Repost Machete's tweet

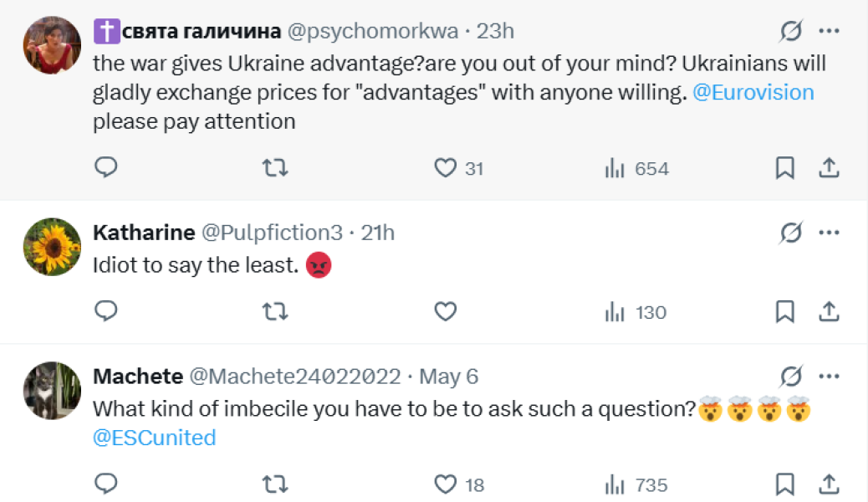275,484
